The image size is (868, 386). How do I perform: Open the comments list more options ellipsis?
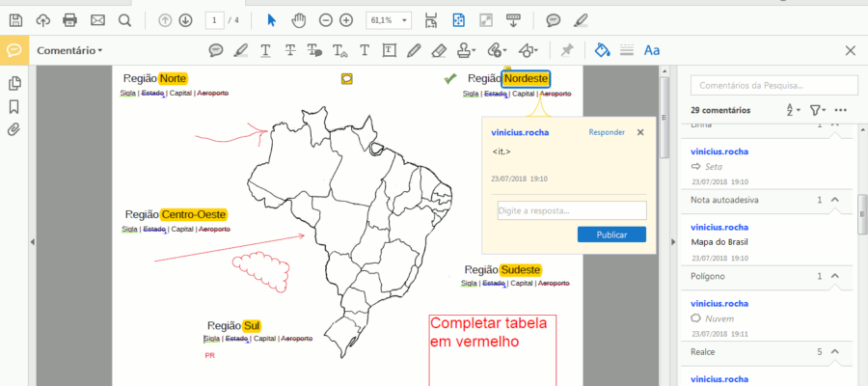841,110
